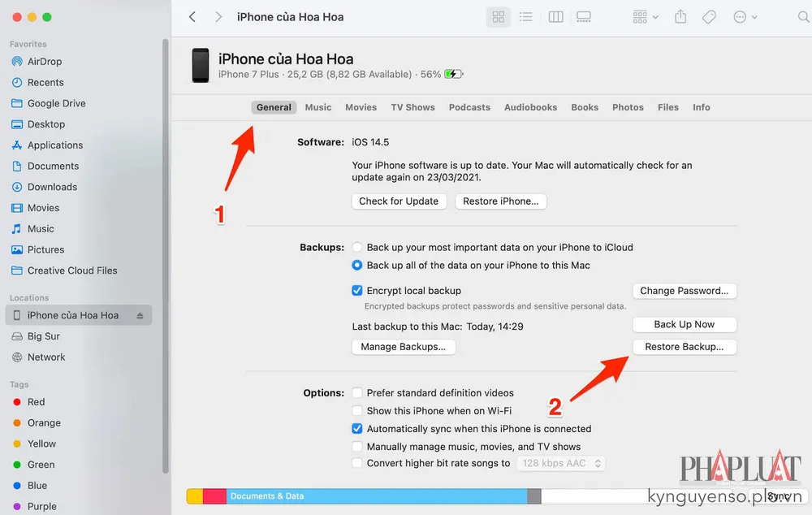The width and height of the screenshot is (812, 515).
Task: Switch to icon grid view
Action: [x=499, y=17]
